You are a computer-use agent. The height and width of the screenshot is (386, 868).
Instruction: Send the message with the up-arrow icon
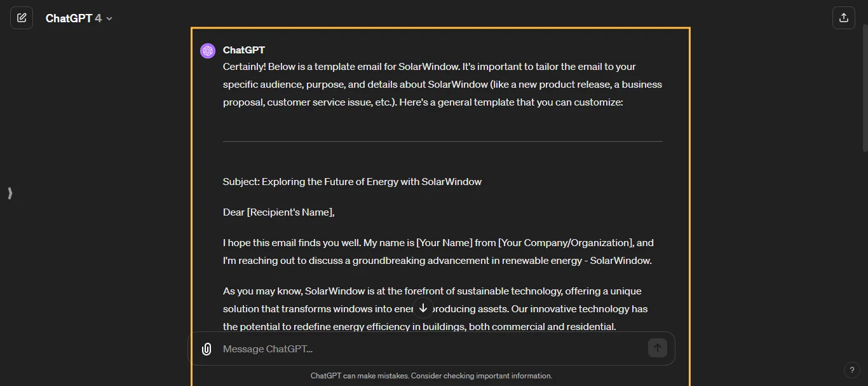[x=657, y=348]
